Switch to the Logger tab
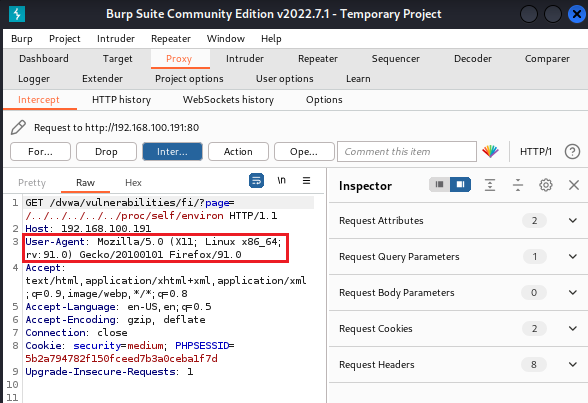 click(x=34, y=79)
